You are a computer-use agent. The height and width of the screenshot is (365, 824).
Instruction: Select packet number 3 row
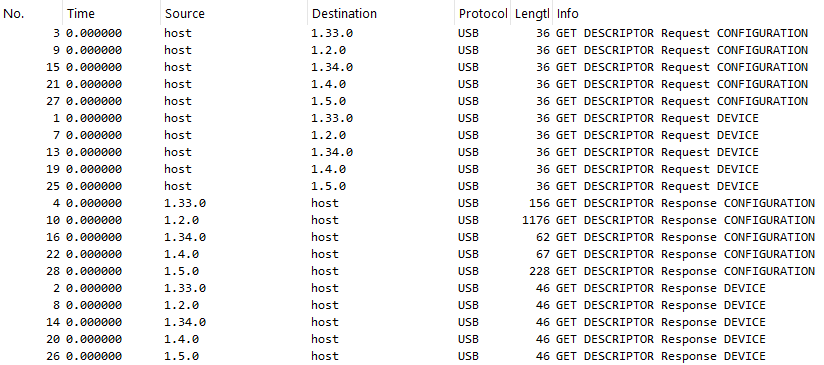pyautogui.click(x=412, y=34)
